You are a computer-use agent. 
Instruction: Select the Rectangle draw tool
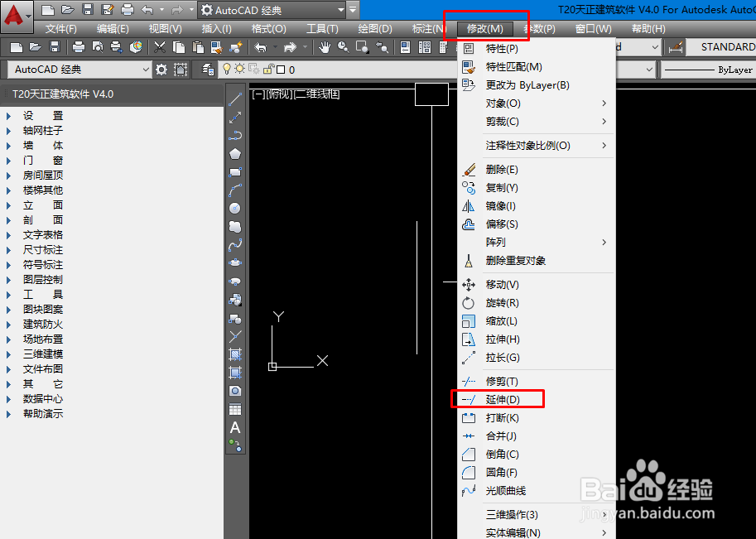pos(235,172)
